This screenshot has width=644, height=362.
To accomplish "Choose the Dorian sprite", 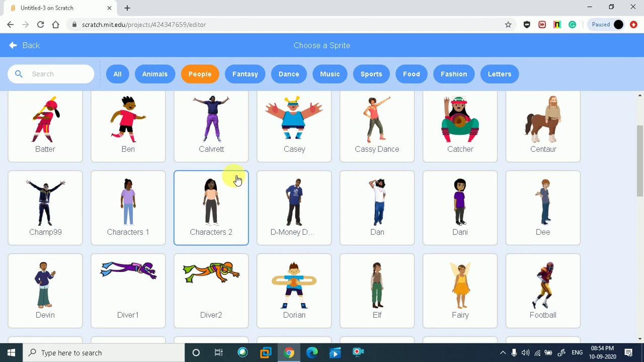I will click(294, 291).
